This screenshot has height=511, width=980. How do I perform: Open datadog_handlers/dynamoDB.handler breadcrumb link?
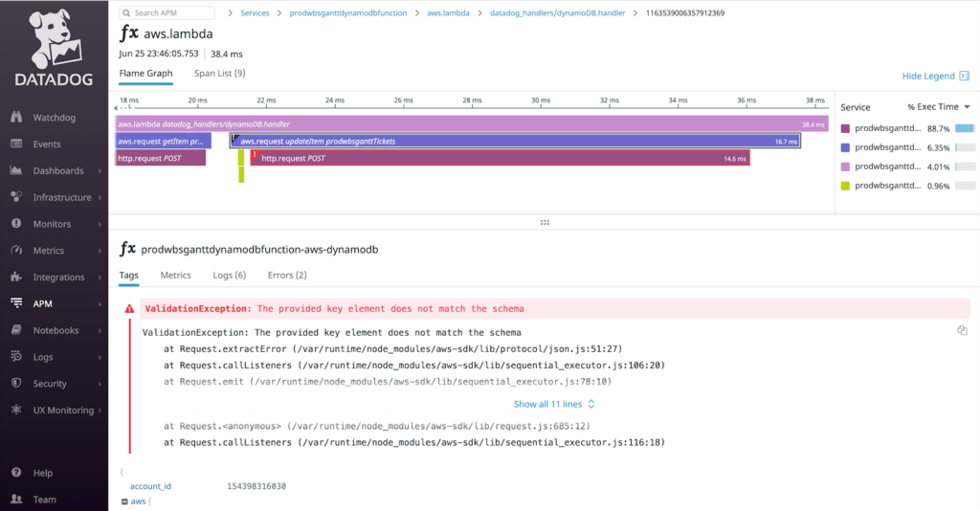tap(558, 12)
